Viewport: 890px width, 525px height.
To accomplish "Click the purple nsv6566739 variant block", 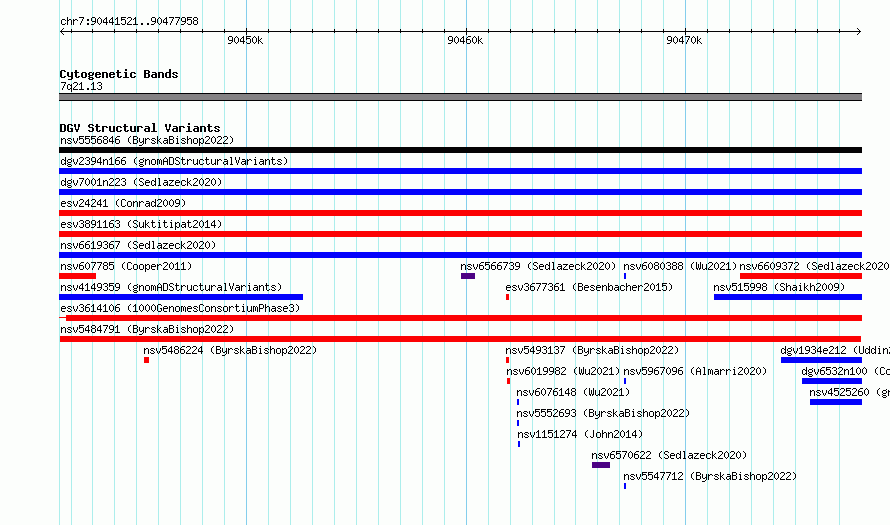I will [x=468, y=276].
